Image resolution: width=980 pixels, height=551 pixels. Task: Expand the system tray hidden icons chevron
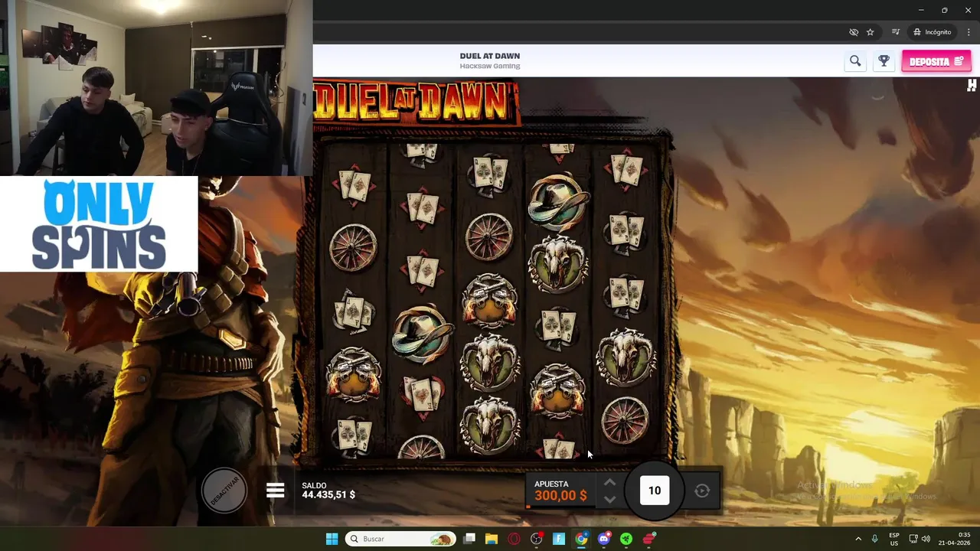pos(857,539)
